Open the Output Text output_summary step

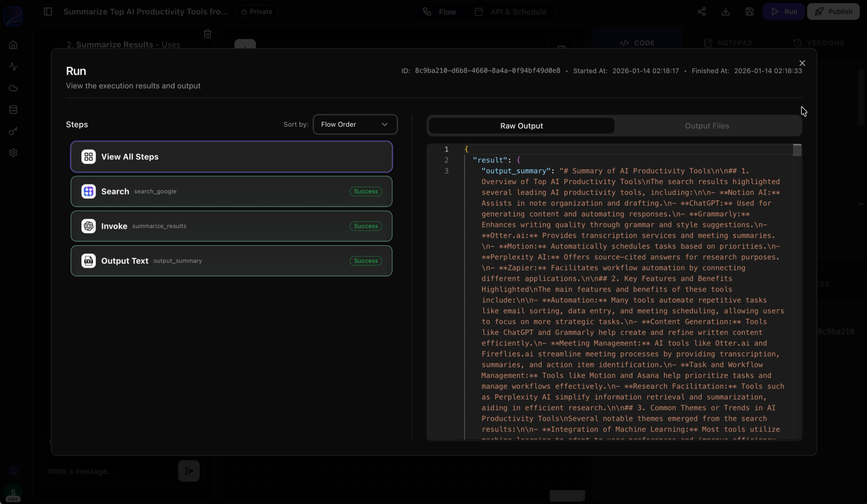231,261
